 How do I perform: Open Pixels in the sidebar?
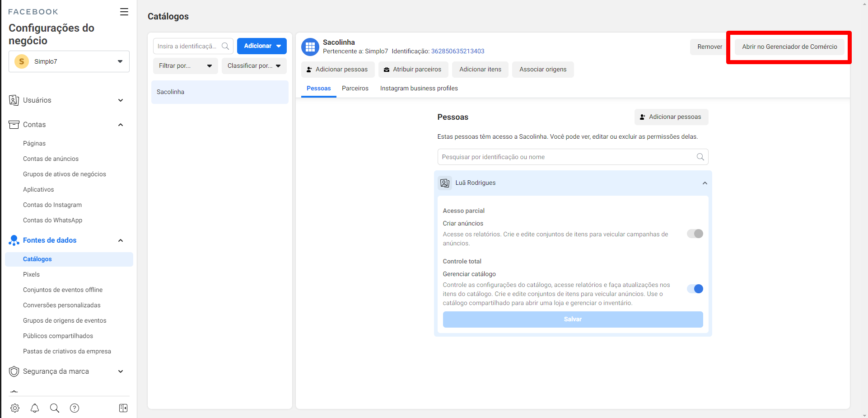(x=31, y=275)
